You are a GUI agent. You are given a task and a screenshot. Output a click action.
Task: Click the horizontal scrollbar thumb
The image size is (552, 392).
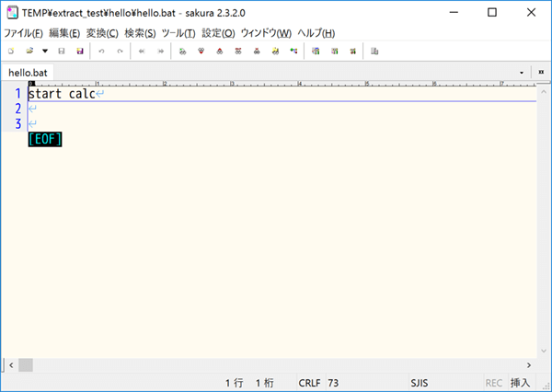(x=26, y=365)
